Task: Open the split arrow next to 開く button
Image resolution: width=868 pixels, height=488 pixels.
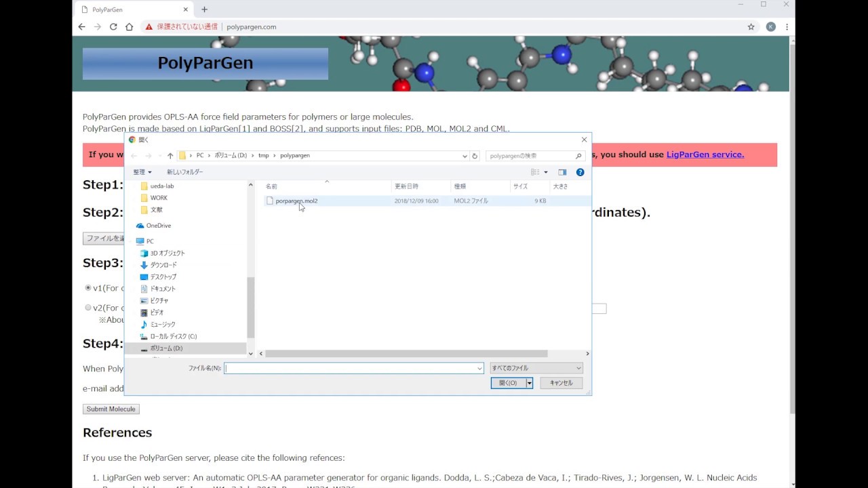Action: (530, 383)
